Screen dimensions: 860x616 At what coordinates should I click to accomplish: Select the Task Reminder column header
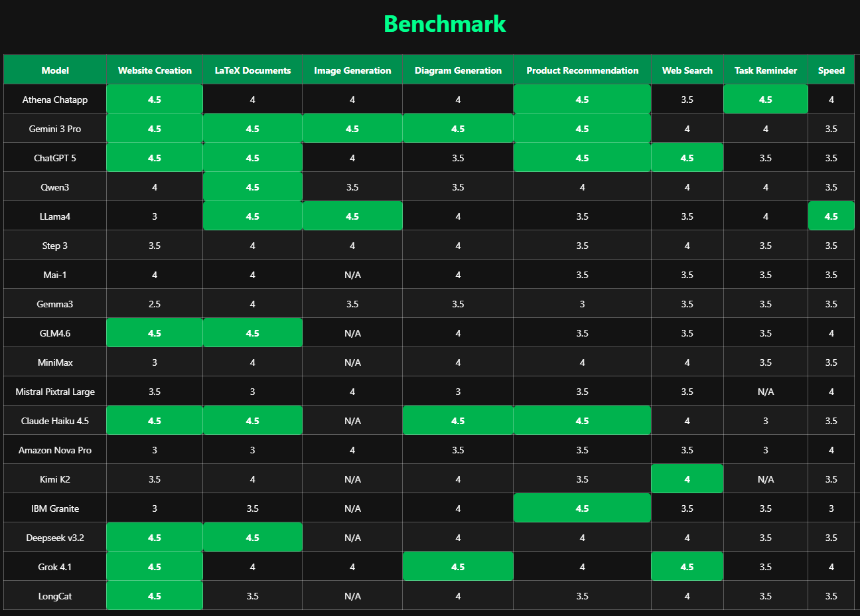(765, 70)
